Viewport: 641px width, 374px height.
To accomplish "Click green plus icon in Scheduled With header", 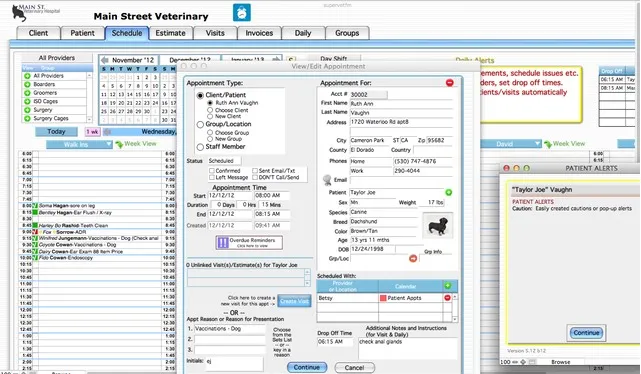I will [448, 286].
